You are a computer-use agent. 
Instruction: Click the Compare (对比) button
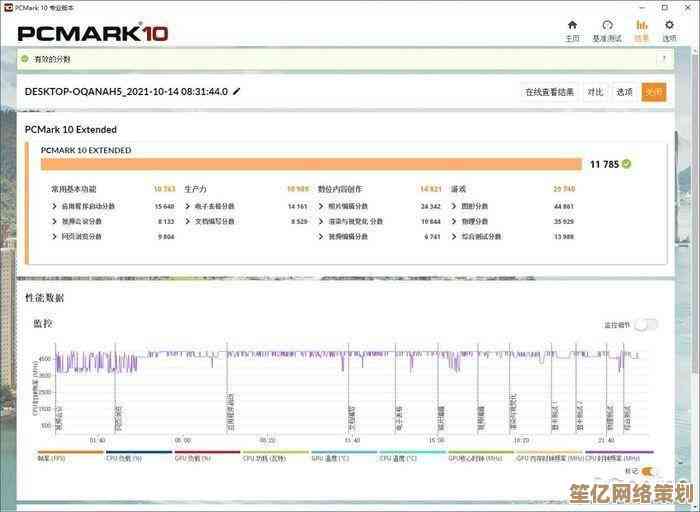(595, 92)
